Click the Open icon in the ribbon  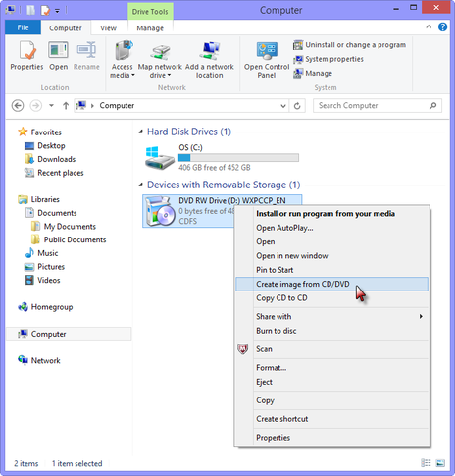tap(58, 50)
